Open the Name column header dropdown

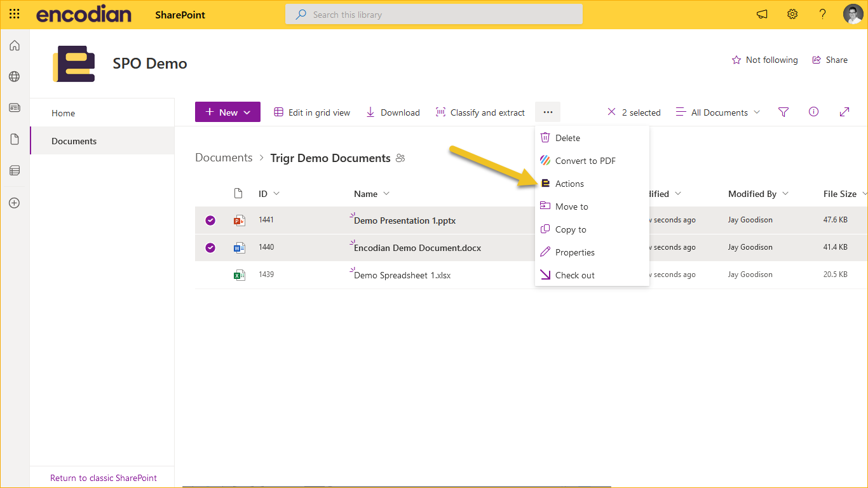372,194
